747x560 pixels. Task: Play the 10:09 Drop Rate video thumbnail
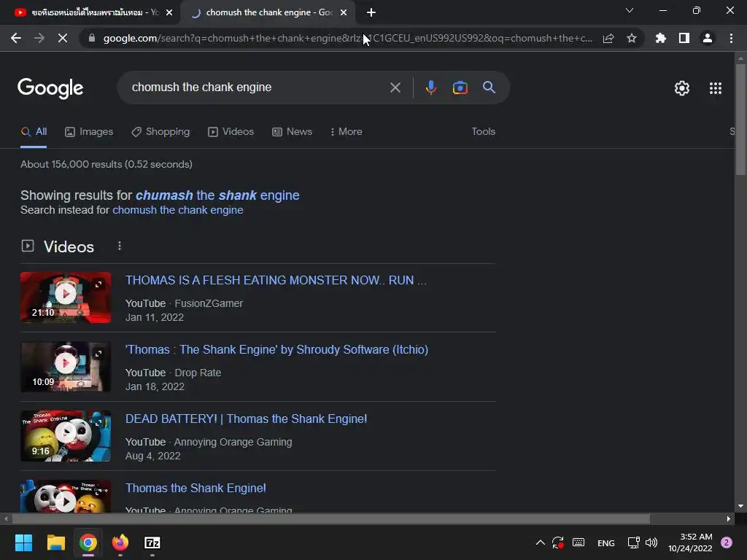tap(66, 367)
